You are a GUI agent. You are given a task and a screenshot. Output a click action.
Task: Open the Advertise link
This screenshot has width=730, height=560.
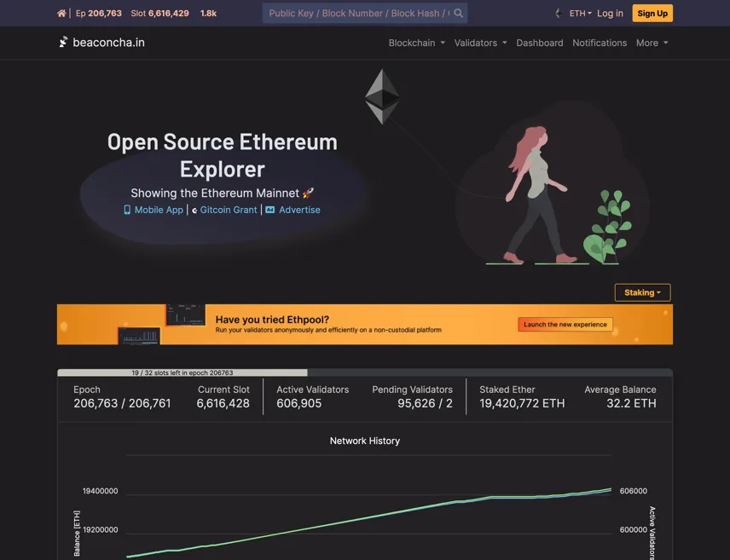click(299, 210)
